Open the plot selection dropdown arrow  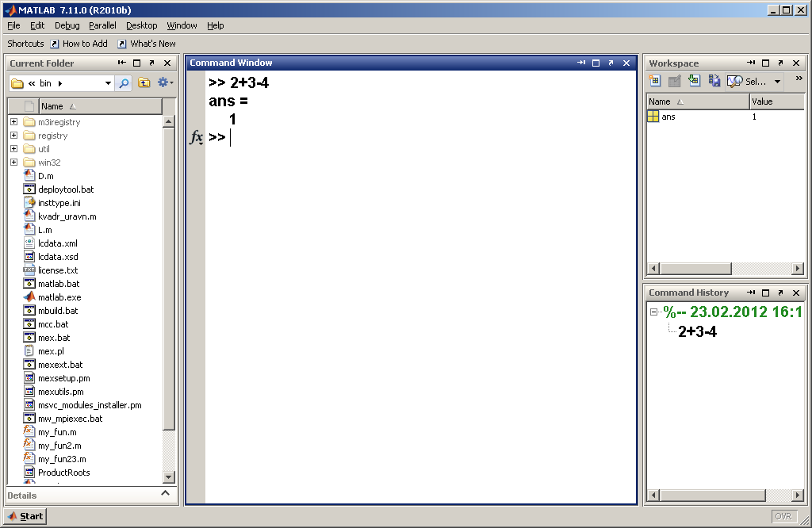(x=777, y=82)
